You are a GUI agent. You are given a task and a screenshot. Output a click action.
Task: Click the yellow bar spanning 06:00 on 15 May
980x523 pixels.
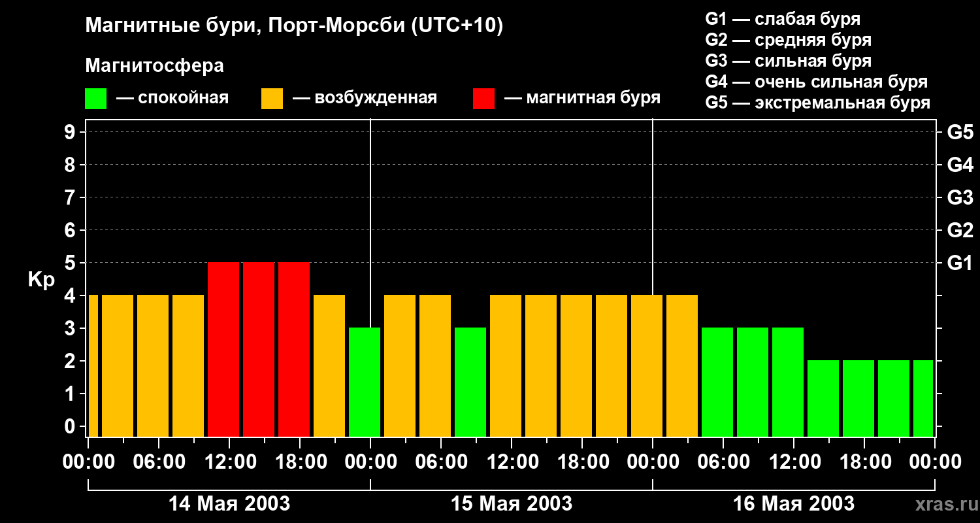tap(435, 365)
